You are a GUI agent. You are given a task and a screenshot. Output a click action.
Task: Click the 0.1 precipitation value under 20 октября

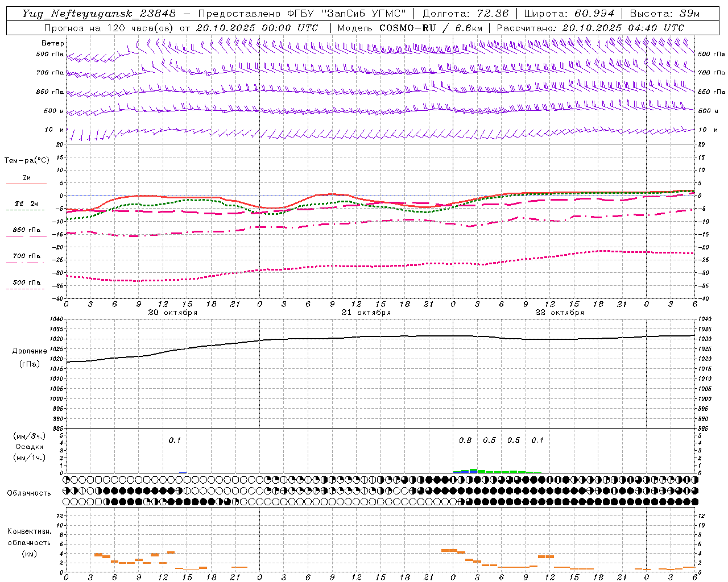pyautogui.click(x=175, y=440)
